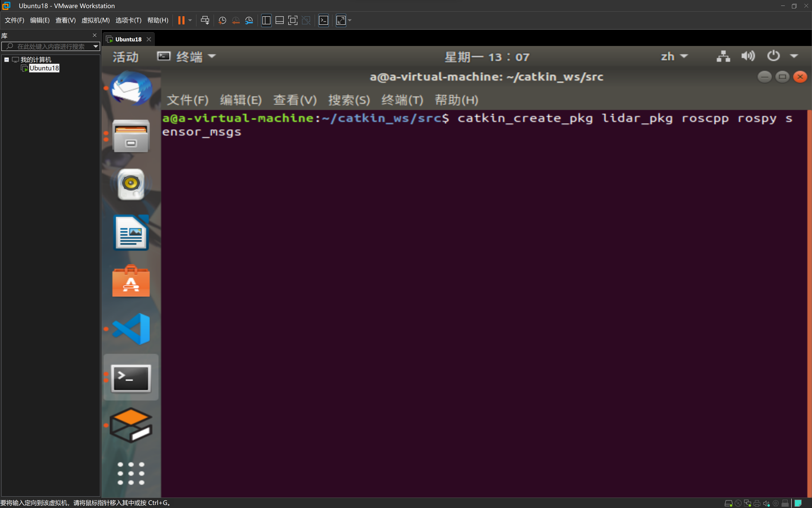The height and width of the screenshot is (508, 812).
Task: Expand the stretch guest dropdown arrow
Action: coord(350,20)
